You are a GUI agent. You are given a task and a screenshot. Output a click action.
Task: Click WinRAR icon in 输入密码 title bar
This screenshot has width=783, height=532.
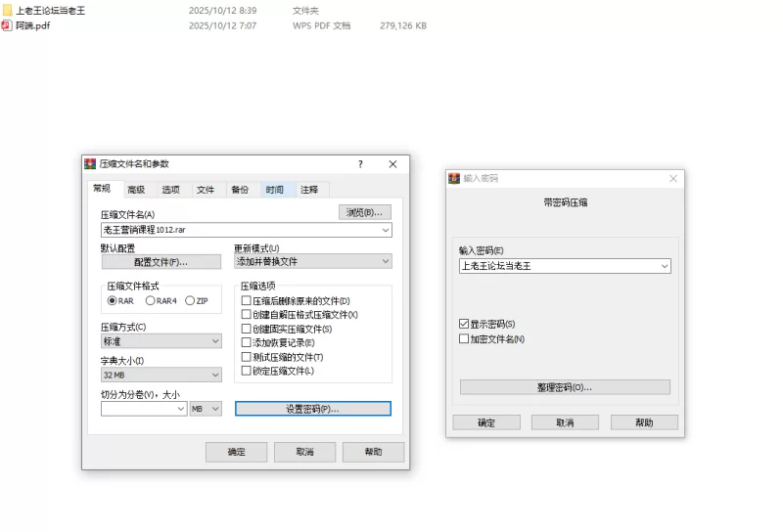(x=454, y=179)
